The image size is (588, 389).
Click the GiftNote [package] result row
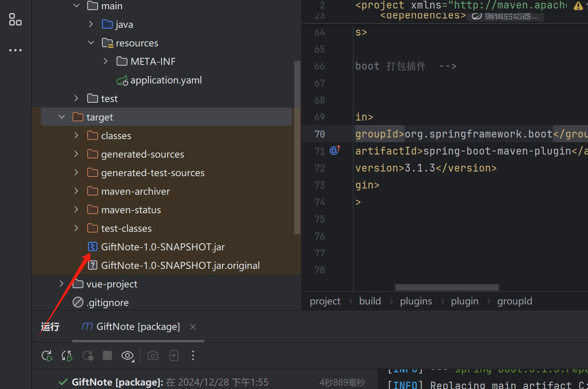[x=205, y=382]
